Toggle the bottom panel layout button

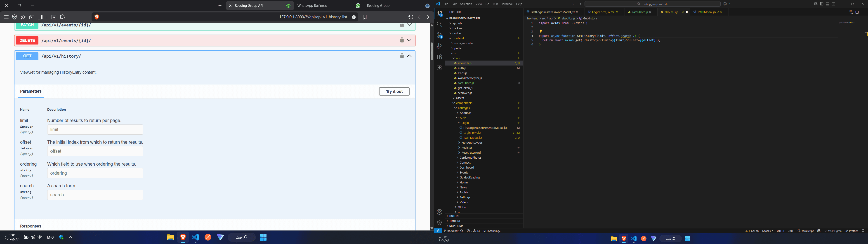pyautogui.click(x=828, y=4)
